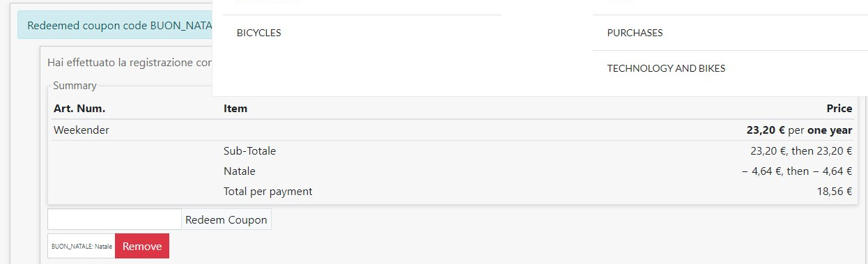
Task: Select TECHNOLOGY AND BIKES menu entry
Action: (x=666, y=68)
